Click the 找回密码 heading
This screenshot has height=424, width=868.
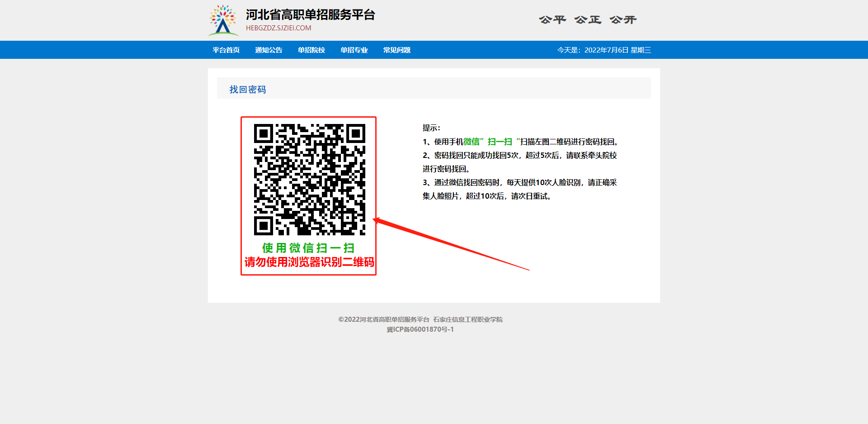248,90
